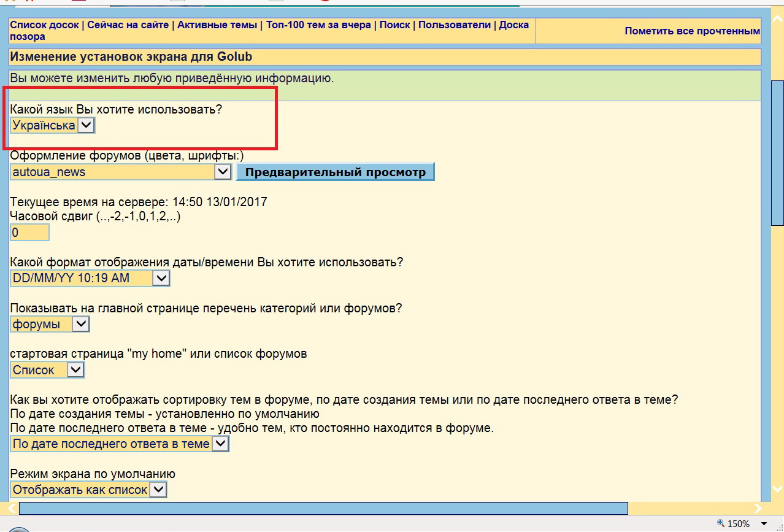Go to 'Активные темы' in navigation
This screenshot has width=784, height=532.
point(218,25)
